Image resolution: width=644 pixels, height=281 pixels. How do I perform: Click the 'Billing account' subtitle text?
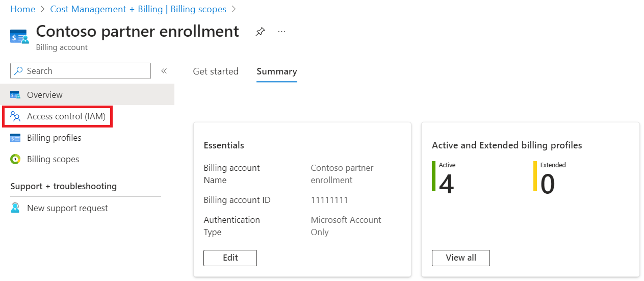(x=62, y=47)
